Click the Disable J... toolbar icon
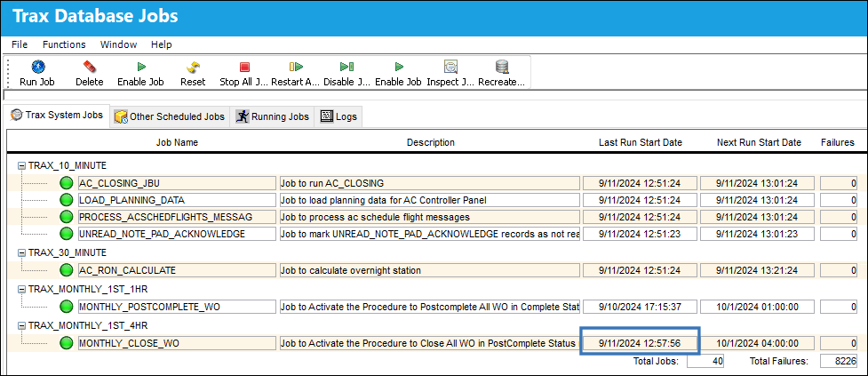Screen dimensions: 868x376 click(x=347, y=67)
